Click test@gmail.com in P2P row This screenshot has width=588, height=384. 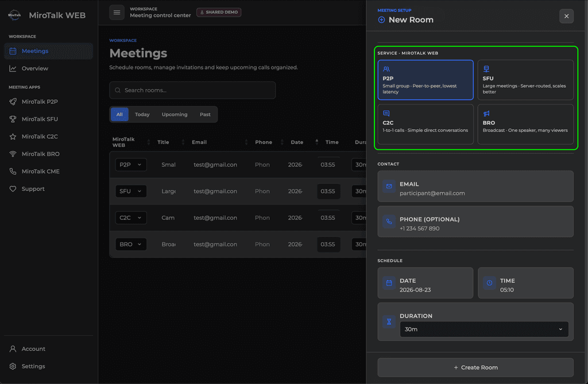215,165
